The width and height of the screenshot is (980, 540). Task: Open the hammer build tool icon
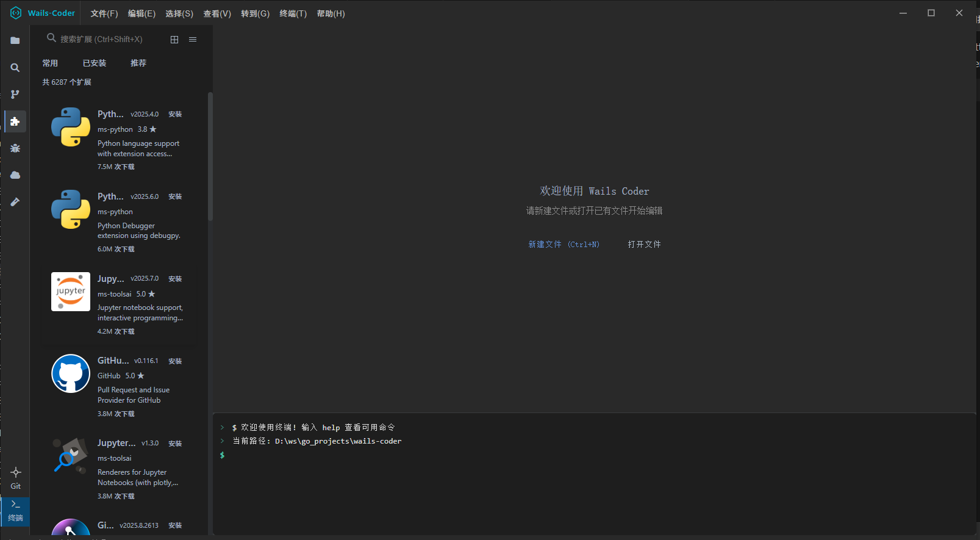pyautogui.click(x=15, y=202)
